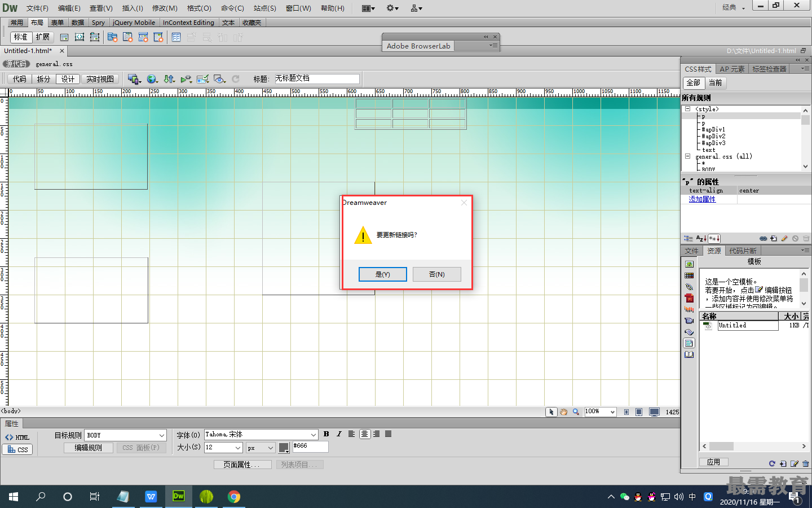Open the Multiscreen preview dropdown

point(134,79)
